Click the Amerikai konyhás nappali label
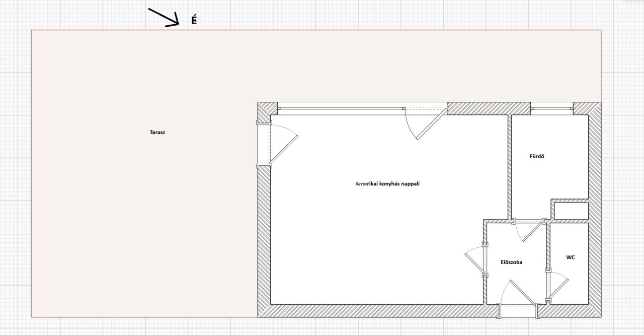The height and width of the screenshot is (335, 644). coord(387,184)
